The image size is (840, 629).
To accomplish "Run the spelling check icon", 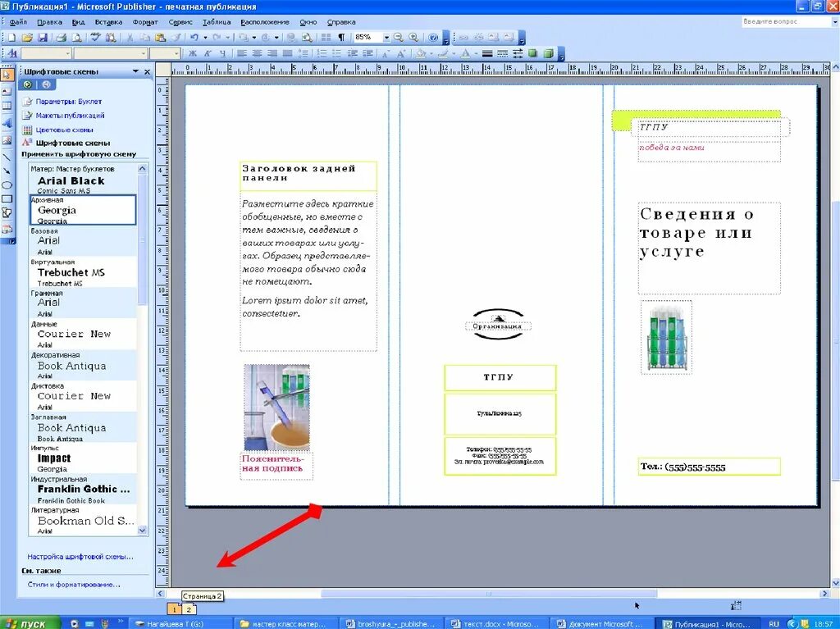I will coord(95,38).
